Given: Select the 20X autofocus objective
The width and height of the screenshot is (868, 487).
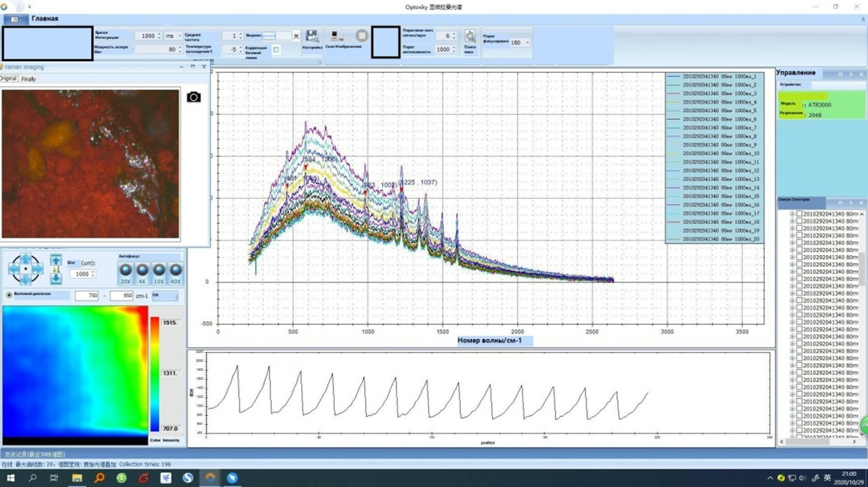Looking at the screenshot, I should (x=126, y=270).
